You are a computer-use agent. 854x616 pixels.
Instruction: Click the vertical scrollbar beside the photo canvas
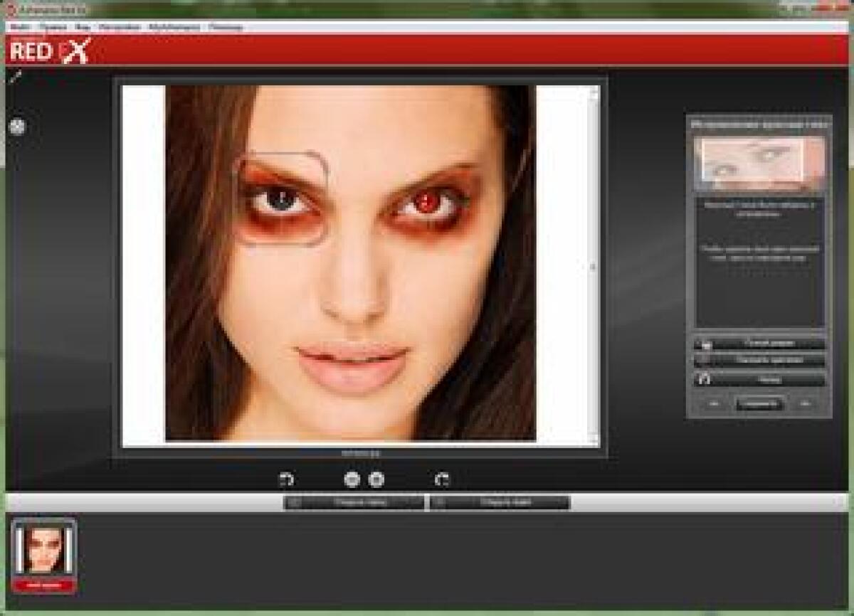coord(594,267)
